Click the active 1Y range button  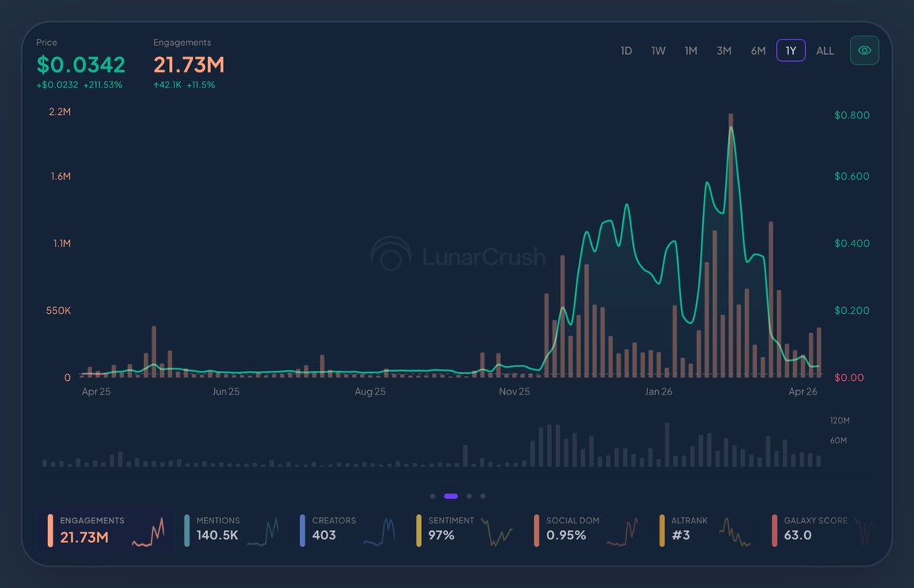[x=791, y=51]
